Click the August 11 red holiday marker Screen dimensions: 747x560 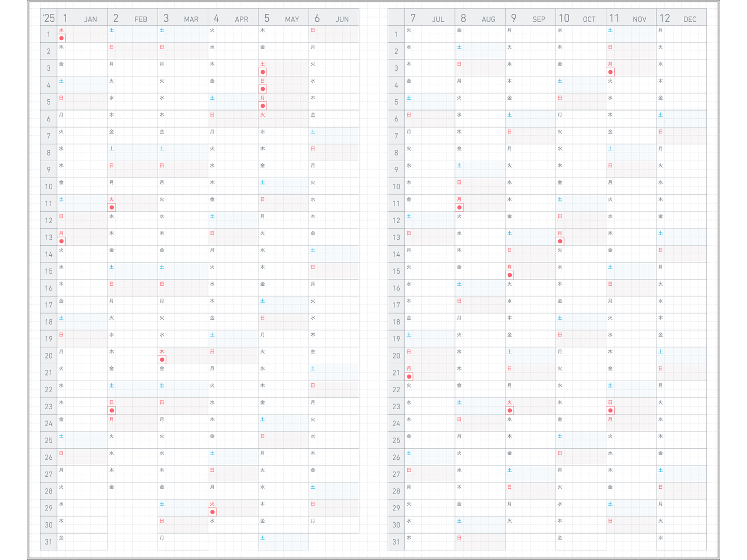[460, 207]
